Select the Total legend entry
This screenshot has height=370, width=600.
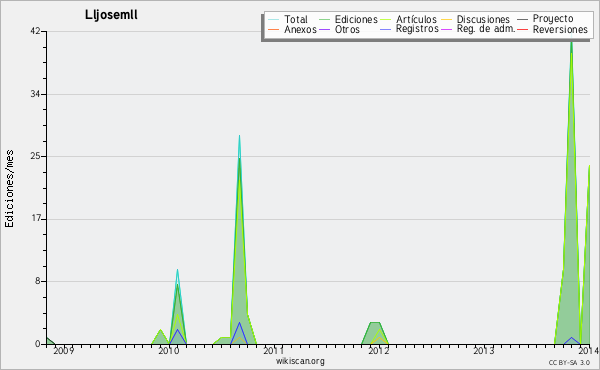click(288, 19)
